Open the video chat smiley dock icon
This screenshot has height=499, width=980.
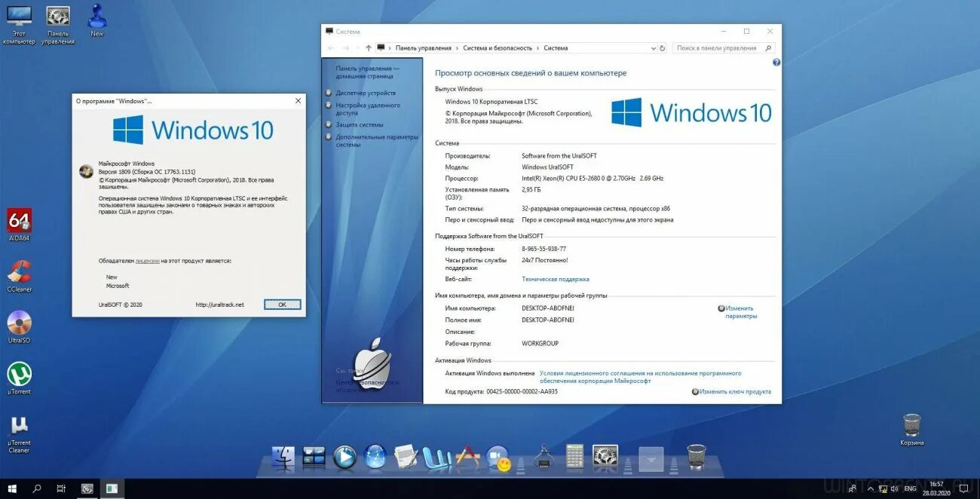click(x=498, y=458)
